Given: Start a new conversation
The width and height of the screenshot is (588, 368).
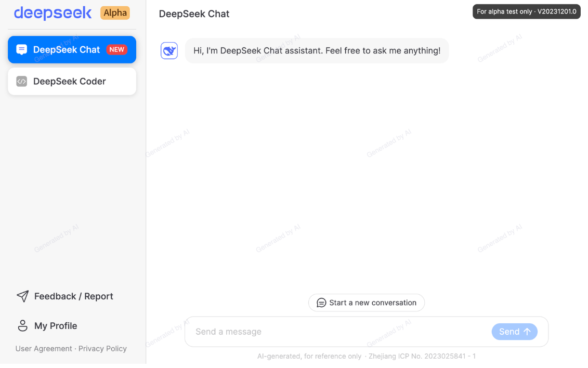Looking at the screenshot, I should click(x=367, y=303).
